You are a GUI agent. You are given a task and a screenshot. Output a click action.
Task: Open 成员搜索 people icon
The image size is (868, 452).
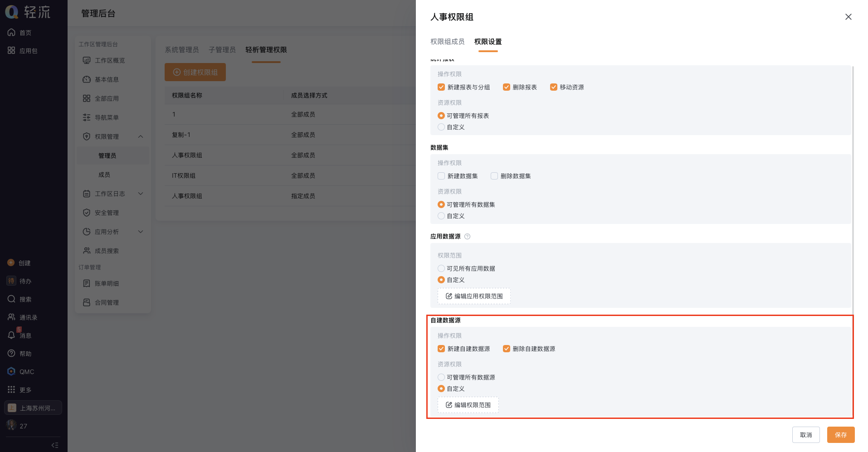point(87,251)
